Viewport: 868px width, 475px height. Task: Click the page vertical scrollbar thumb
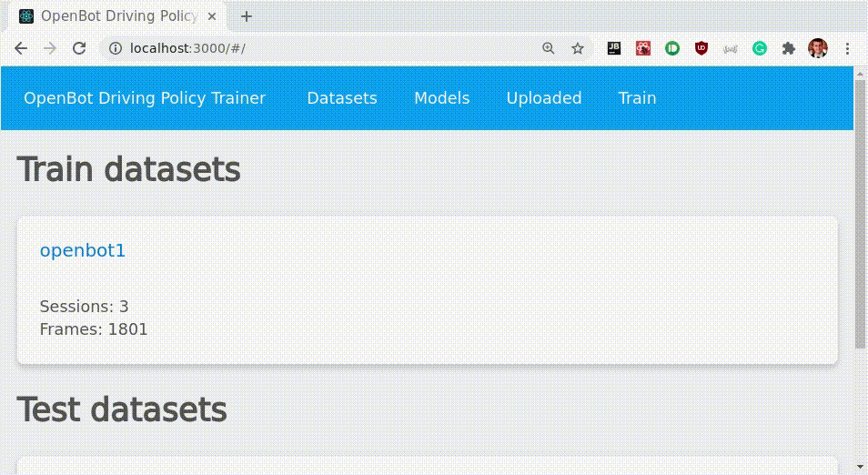pyautogui.click(x=860, y=214)
